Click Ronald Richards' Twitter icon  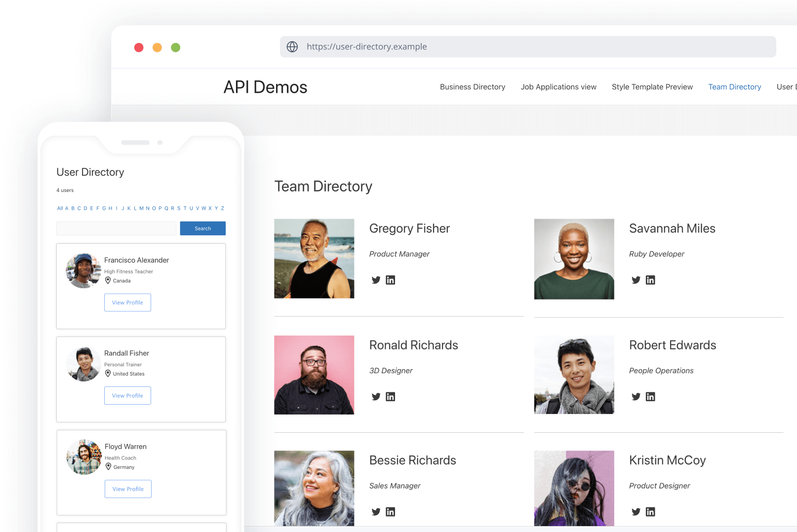point(376,397)
